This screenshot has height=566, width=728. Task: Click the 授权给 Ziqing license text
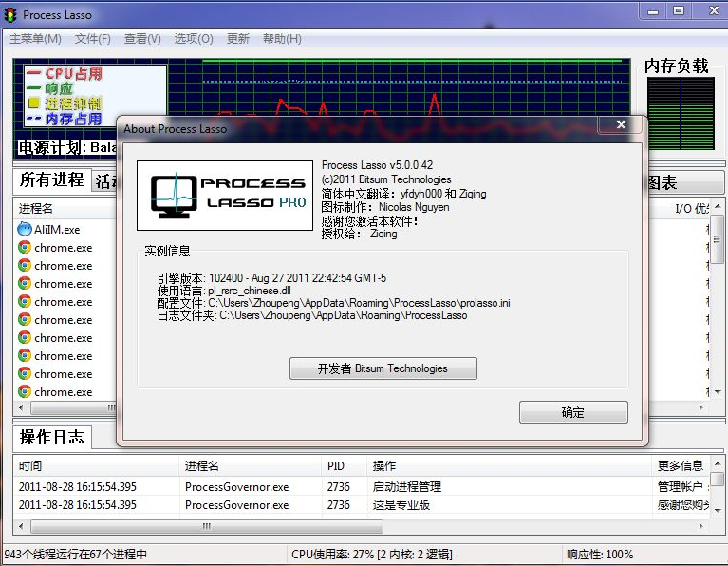click(359, 234)
